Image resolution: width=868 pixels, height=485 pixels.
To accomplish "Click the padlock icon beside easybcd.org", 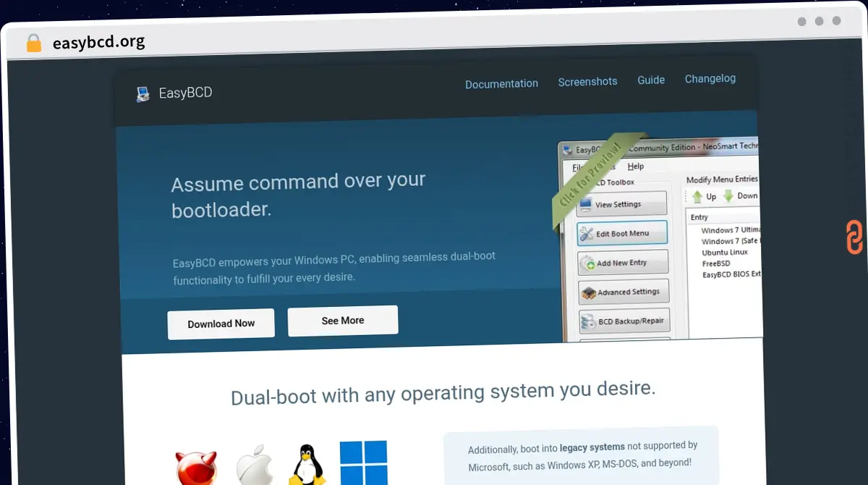I will [33, 43].
